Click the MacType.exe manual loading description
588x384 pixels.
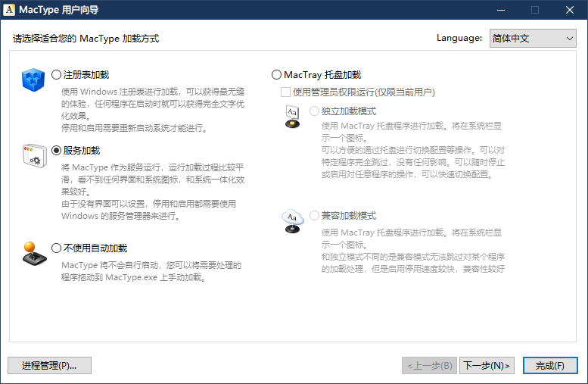pyautogui.click(x=151, y=271)
